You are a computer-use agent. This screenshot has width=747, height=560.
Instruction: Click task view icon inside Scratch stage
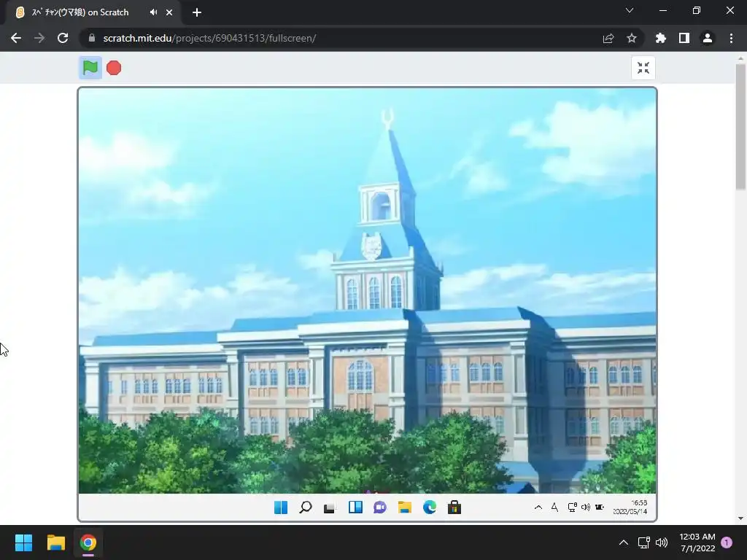tap(329, 508)
